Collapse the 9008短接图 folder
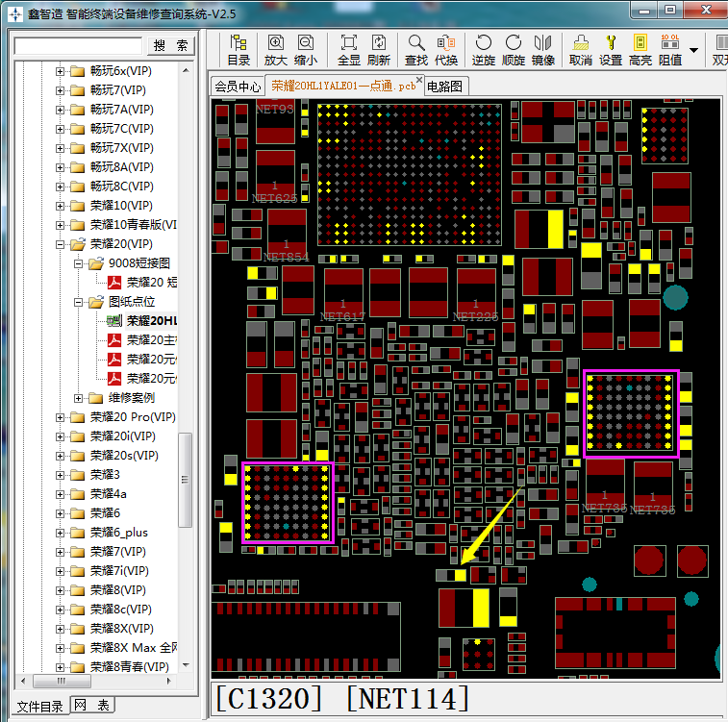Screen dimensions: 728x722 79,263
